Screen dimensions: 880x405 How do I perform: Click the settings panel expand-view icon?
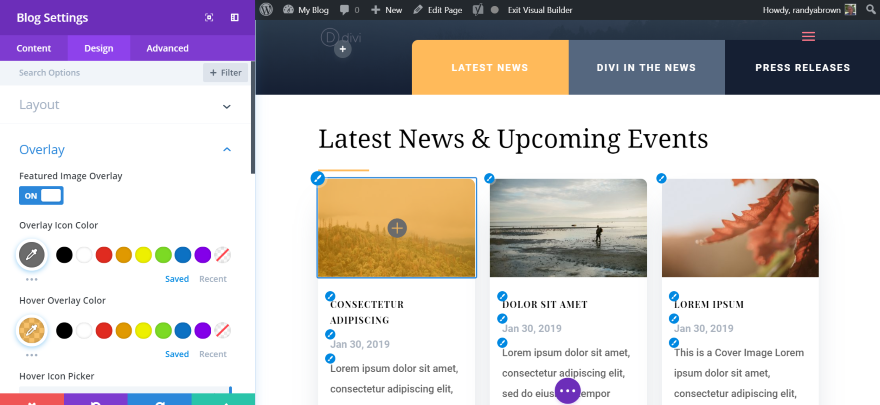209,17
